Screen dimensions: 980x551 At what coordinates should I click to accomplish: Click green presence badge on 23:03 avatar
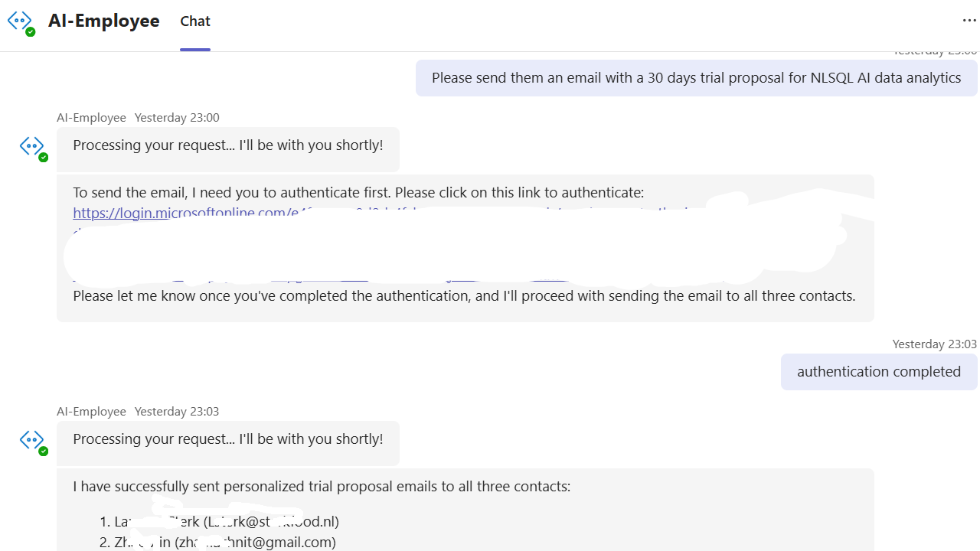pos(44,451)
